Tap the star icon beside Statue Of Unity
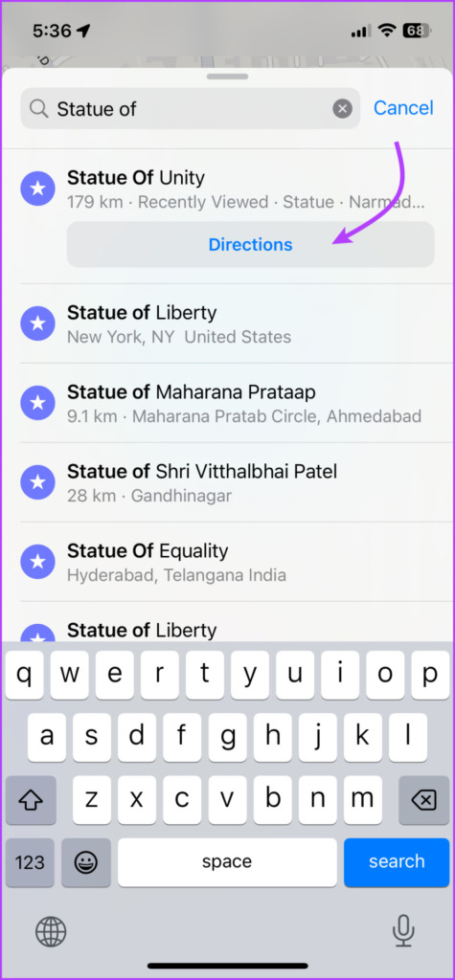This screenshot has width=455, height=980. [x=37, y=189]
